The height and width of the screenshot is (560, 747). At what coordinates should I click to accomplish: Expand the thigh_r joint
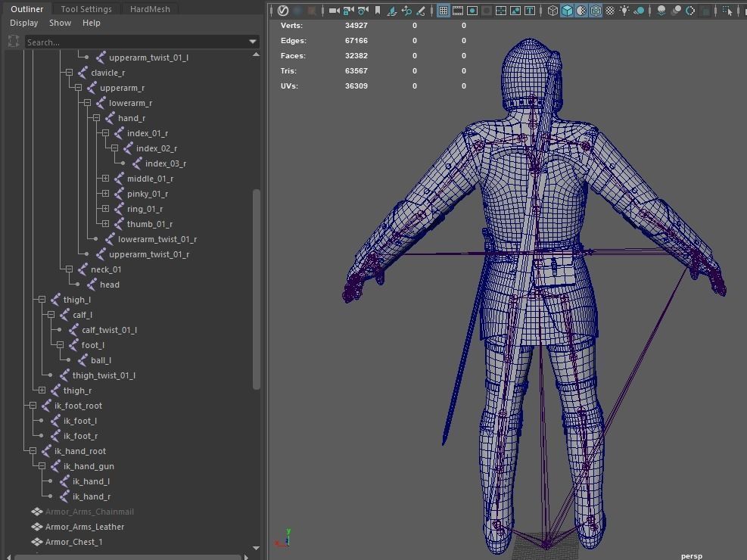coord(42,390)
